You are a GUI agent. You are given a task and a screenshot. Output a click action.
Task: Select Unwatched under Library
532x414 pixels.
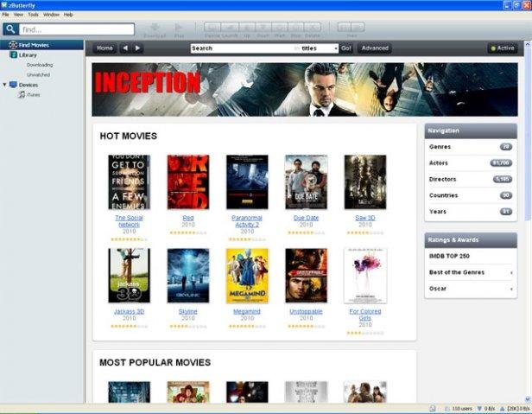(38, 74)
